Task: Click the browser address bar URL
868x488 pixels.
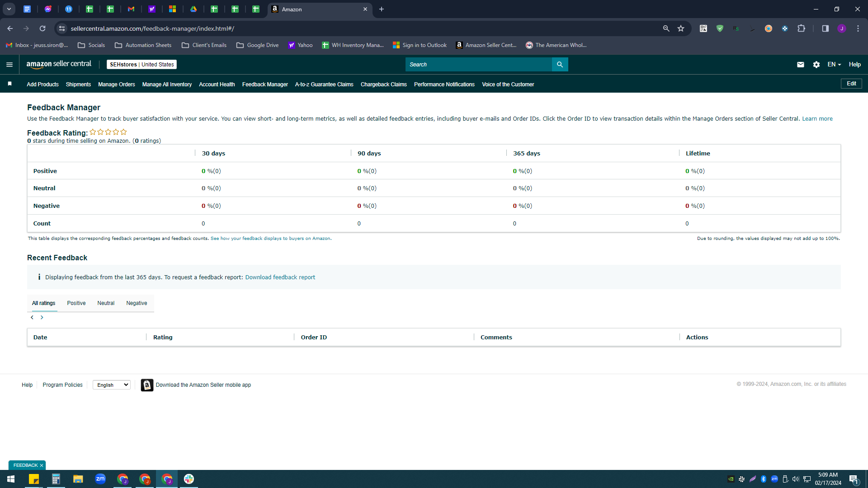Action: 152,28
